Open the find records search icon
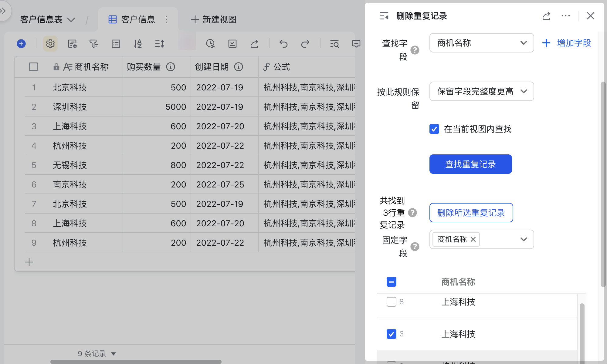The height and width of the screenshot is (364, 607). point(334,44)
